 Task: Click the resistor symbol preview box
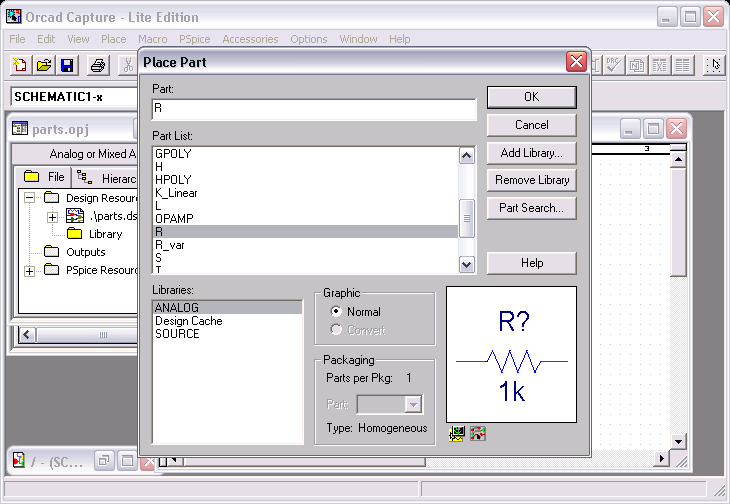point(511,354)
